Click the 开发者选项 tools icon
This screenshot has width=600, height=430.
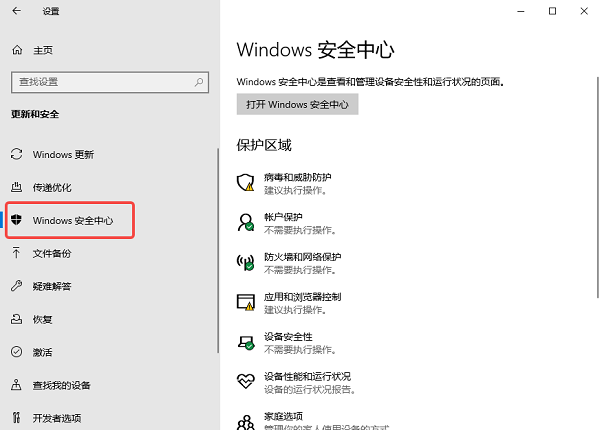[x=16, y=417]
